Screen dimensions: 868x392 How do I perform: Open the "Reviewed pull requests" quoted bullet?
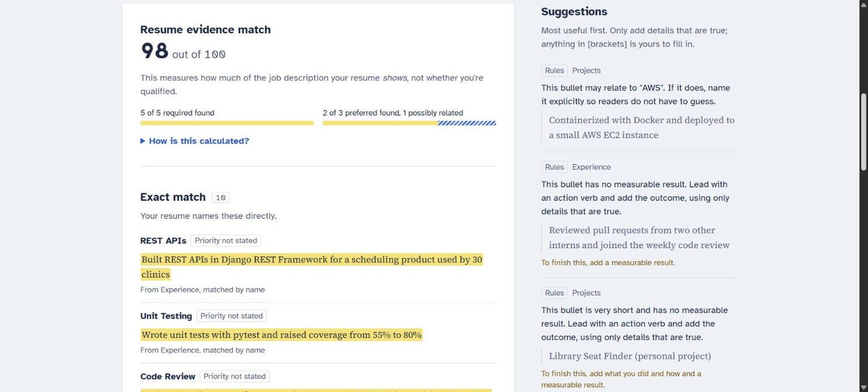pyautogui.click(x=639, y=238)
